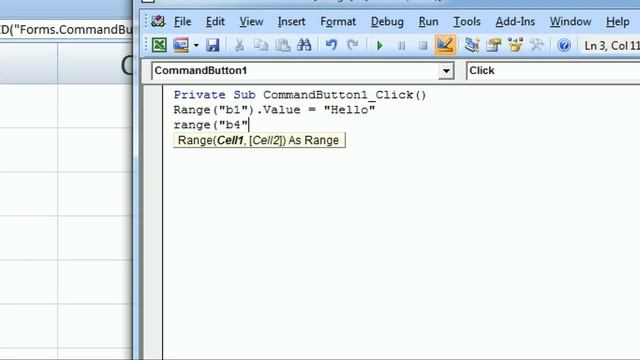Screen dimensions: 640x360
Task: Click the Paste clipboard icon
Action: point(282,45)
